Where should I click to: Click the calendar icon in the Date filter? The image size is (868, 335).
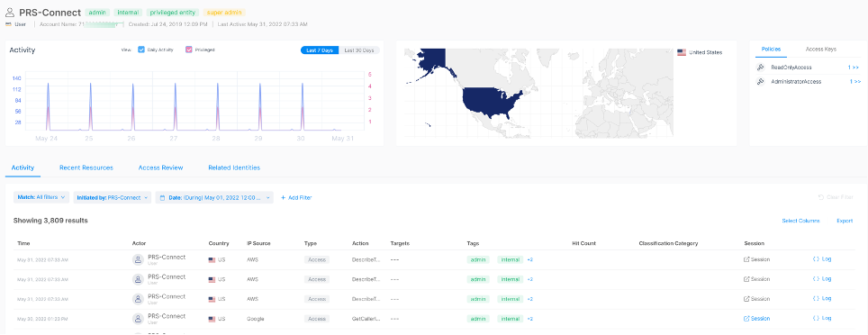(x=163, y=197)
